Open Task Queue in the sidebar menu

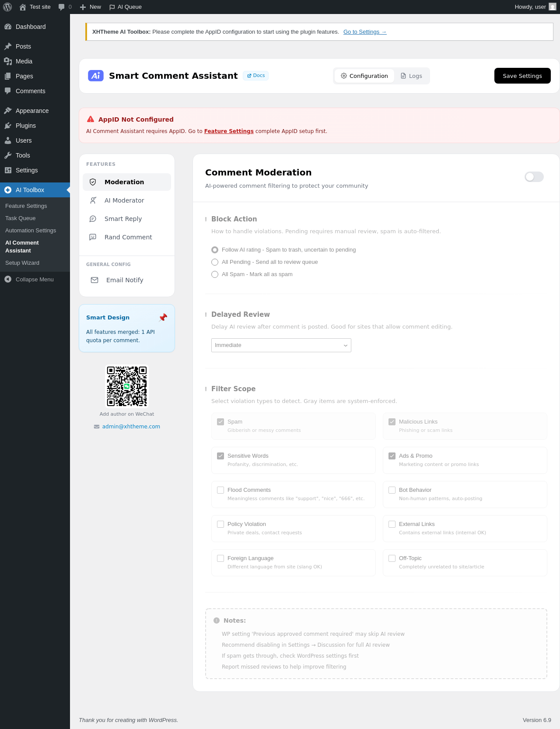pos(21,218)
